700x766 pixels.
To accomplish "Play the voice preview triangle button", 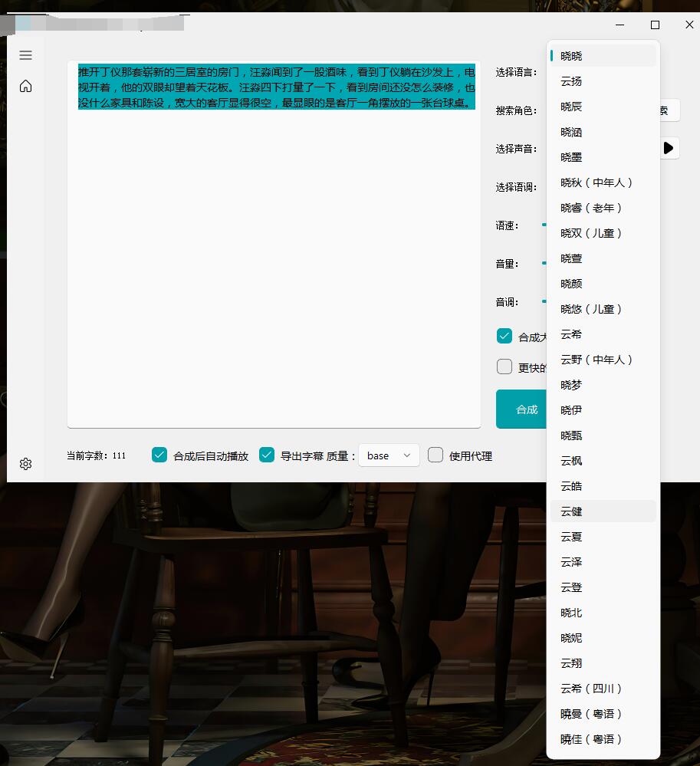I will pos(669,148).
